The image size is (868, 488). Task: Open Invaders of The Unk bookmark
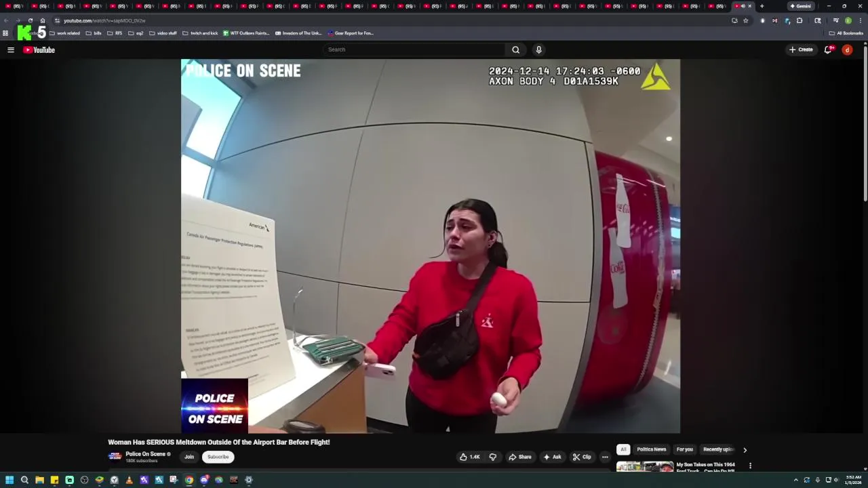point(298,33)
